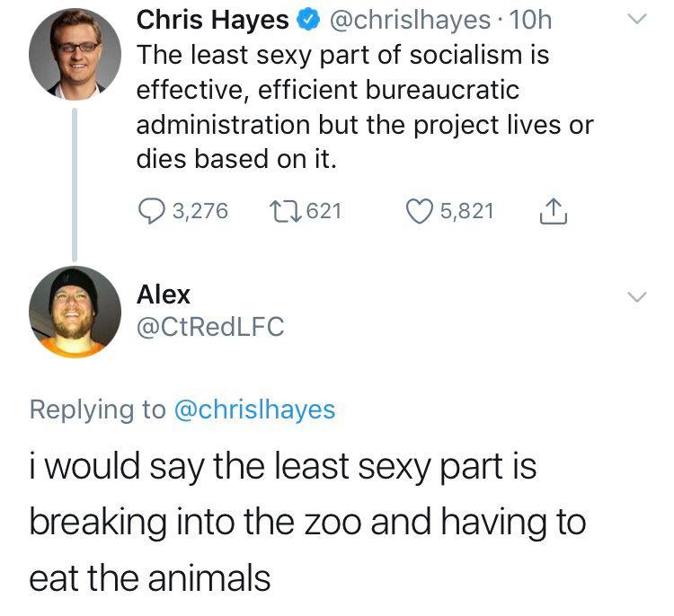The image size is (674, 616).
Task: Click the retweet arrows icon
Action: (286, 211)
